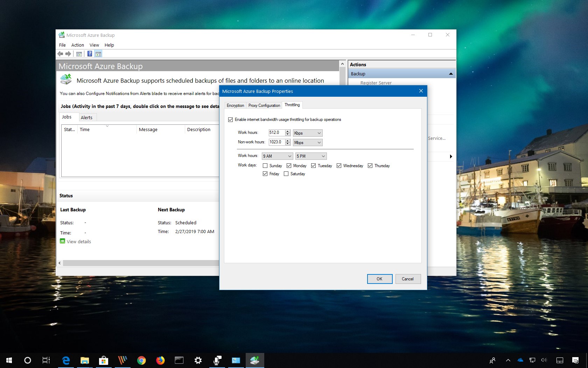The width and height of the screenshot is (588, 368).
Task: Open People icon in system tray
Action: (492, 360)
